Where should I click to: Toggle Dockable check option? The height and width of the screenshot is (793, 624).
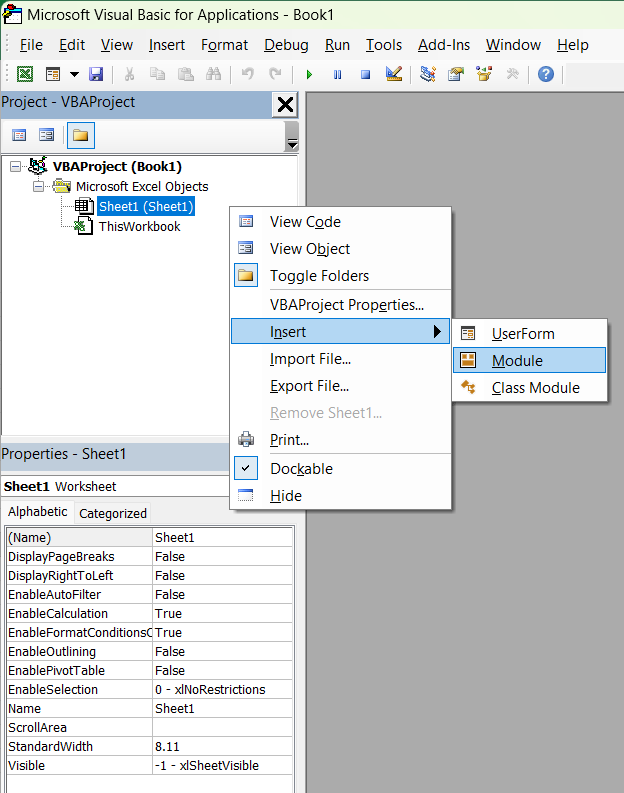pos(340,469)
